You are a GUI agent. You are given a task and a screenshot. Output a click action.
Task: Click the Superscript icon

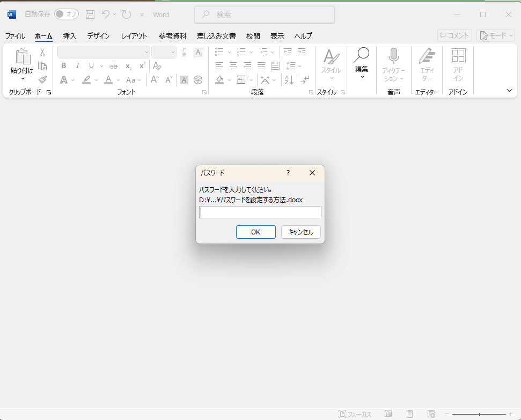pos(141,65)
